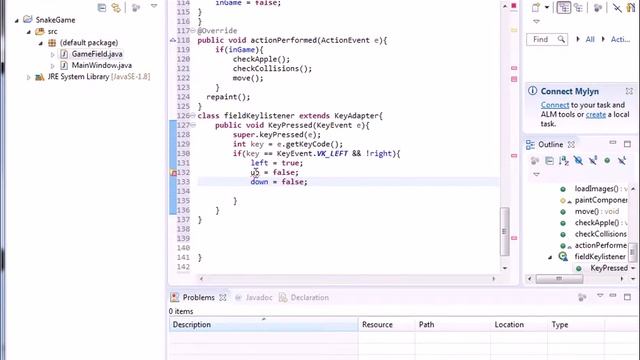
Task: Select paintComponent in Outline
Action: (601, 200)
